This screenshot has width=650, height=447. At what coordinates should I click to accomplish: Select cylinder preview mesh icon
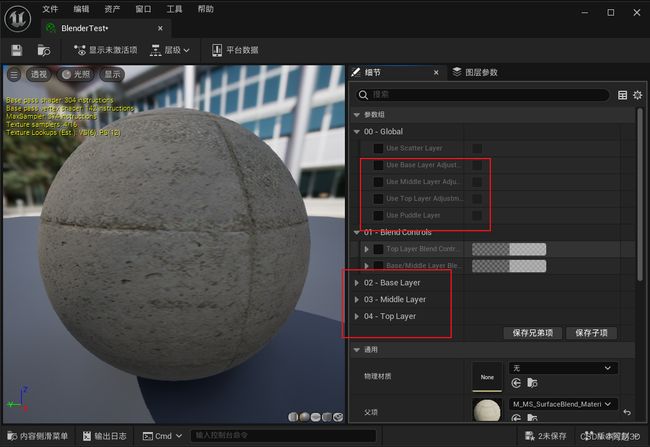(x=293, y=417)
